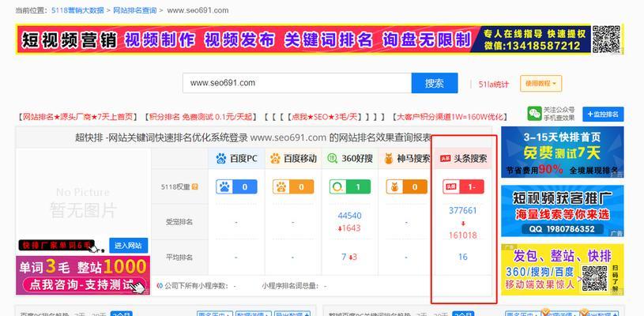The width and height of the screenshot is (644, 316).
Task: Click the 小程序排名词总量 label
Action: tap(292, 286)
